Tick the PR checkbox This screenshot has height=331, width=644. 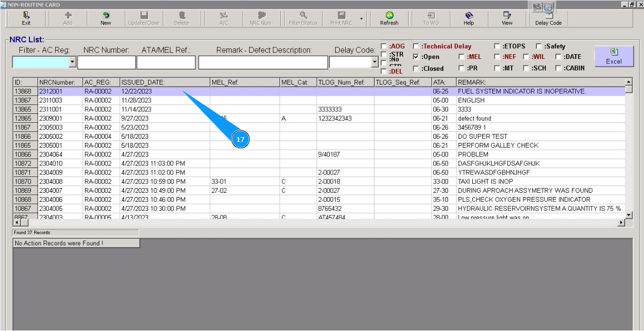click(x=461, y=68)
